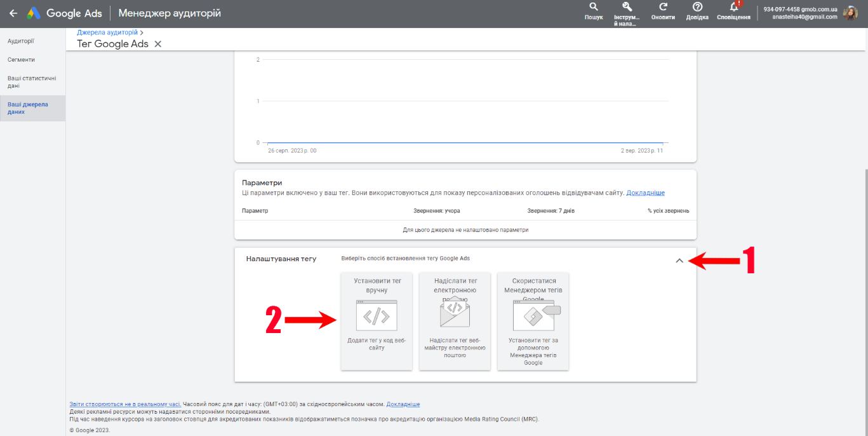Open Інструменти й налаштування wrench menu
Image resolution: width=868 pixels, height=436 pixels.
click(x=627, y=14)
